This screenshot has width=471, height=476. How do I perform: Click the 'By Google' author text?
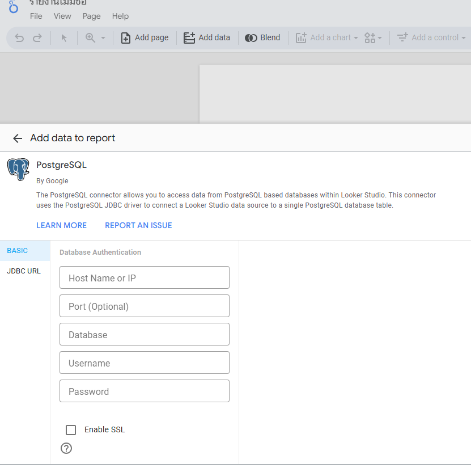pyautogui.click(x=52, y=181)
